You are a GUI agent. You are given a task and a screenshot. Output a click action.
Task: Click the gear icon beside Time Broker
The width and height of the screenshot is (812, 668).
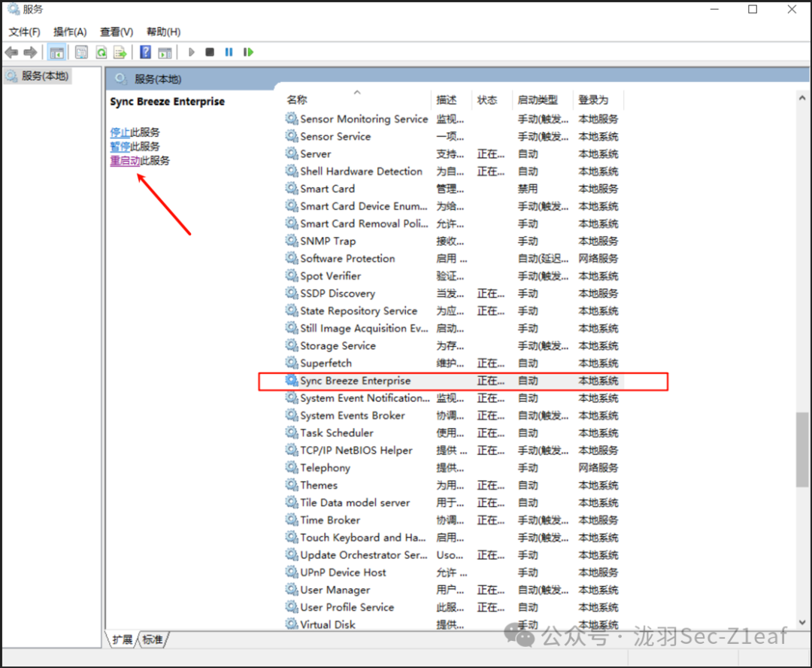pos(292,520)
